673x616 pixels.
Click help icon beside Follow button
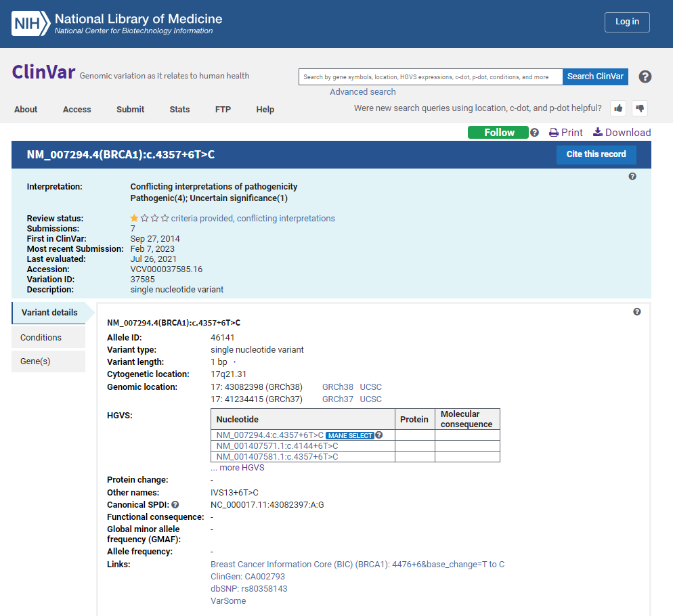pos(534,133)
